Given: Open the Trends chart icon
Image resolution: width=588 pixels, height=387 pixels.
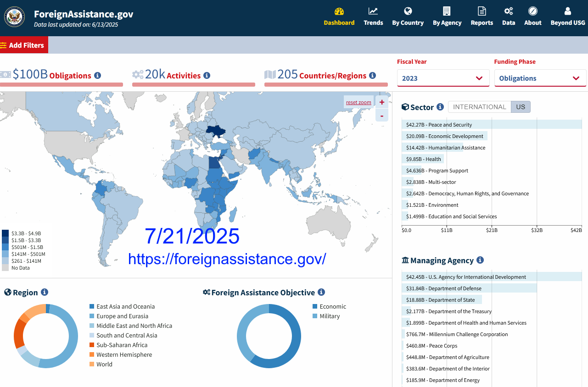Looking at the screenshot, I should click(x=373, y=11).
